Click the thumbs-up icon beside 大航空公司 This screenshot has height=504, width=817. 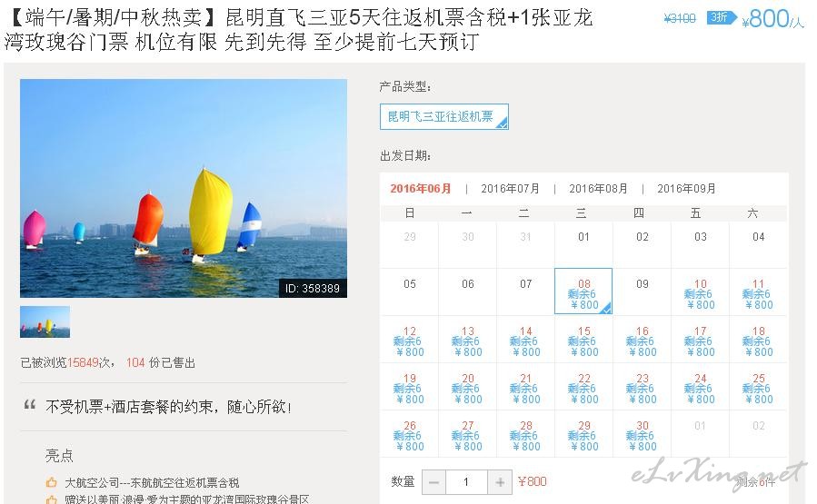52,483
